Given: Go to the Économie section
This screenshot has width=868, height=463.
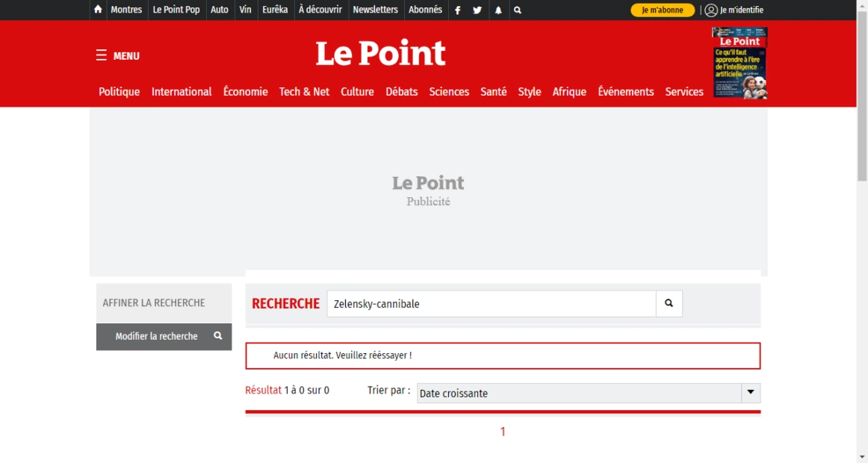Looking at the screenshot, I should pyautogui.click(x=245, y=92).
